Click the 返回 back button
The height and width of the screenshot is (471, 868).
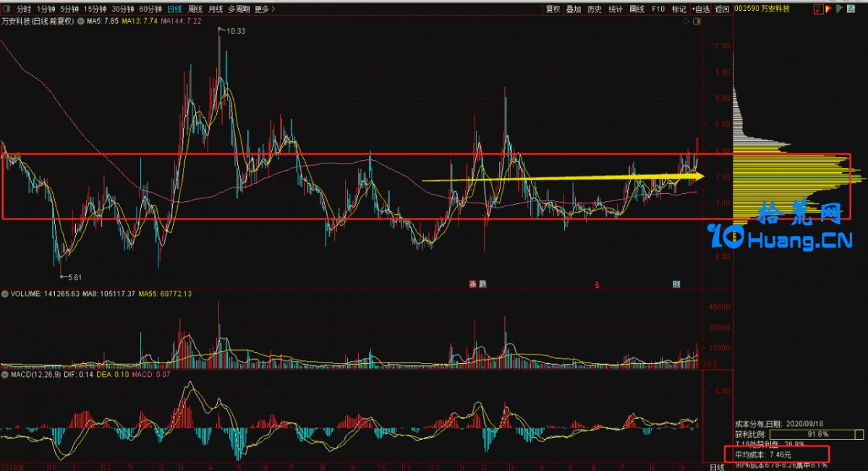[722, 9]
